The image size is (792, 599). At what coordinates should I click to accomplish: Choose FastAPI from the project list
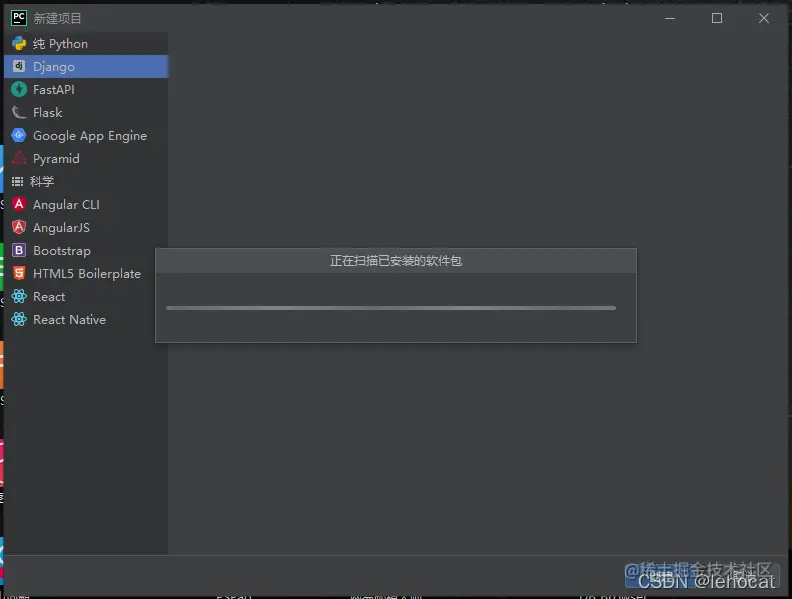[x=86, y=89]
